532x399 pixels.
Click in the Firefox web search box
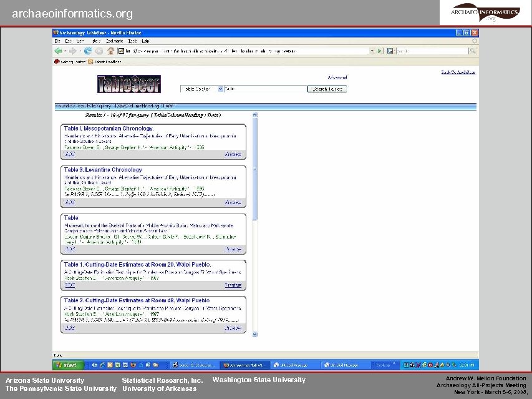[432, 51]
